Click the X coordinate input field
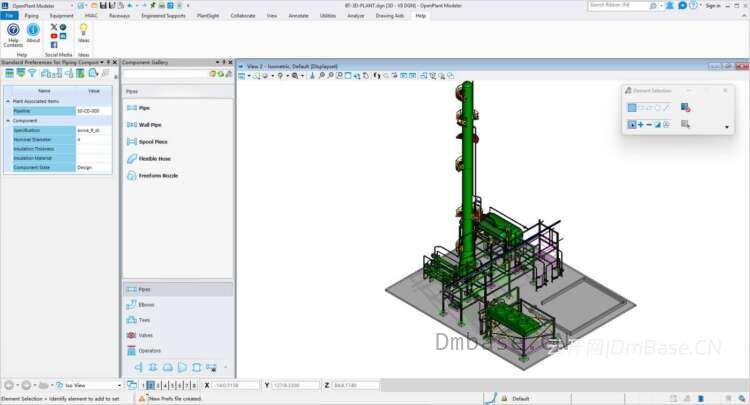 tap(236, 385)
